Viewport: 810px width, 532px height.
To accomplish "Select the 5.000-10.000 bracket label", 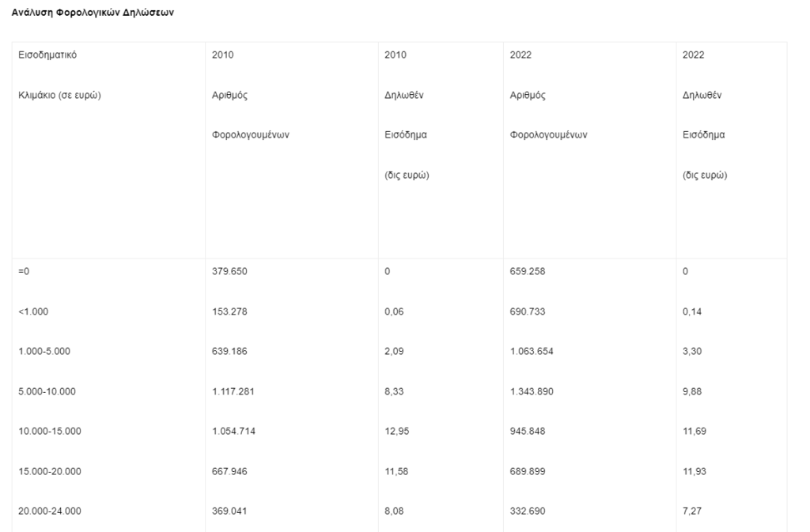I will click(47, 391).
